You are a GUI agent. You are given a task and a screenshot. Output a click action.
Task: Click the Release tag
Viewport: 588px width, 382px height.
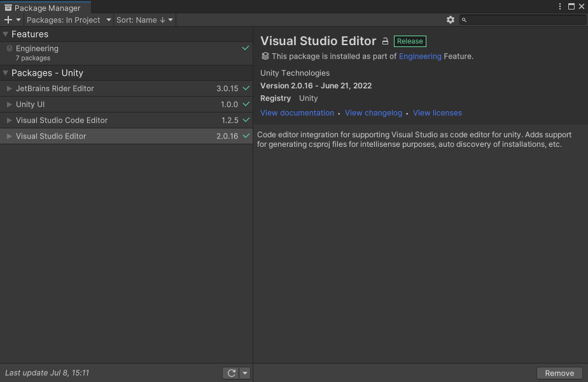pyautogui.click(x=410, y=41)
